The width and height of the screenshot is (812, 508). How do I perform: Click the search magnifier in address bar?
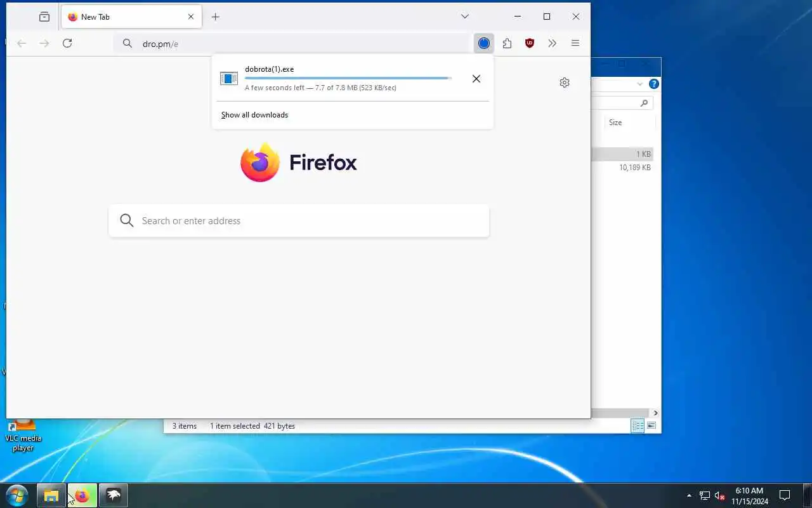pyautogui.click(x=128, y=43)
